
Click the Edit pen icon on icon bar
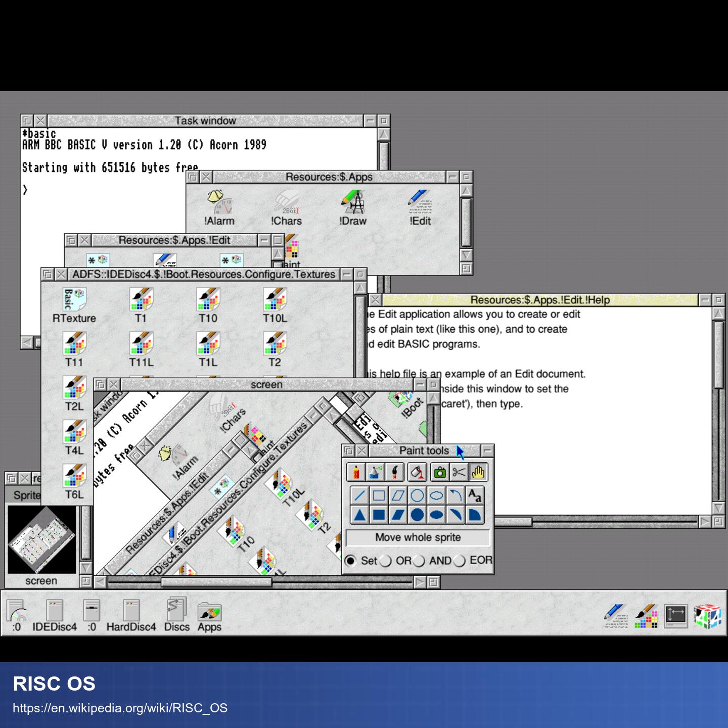pos(616,616)
